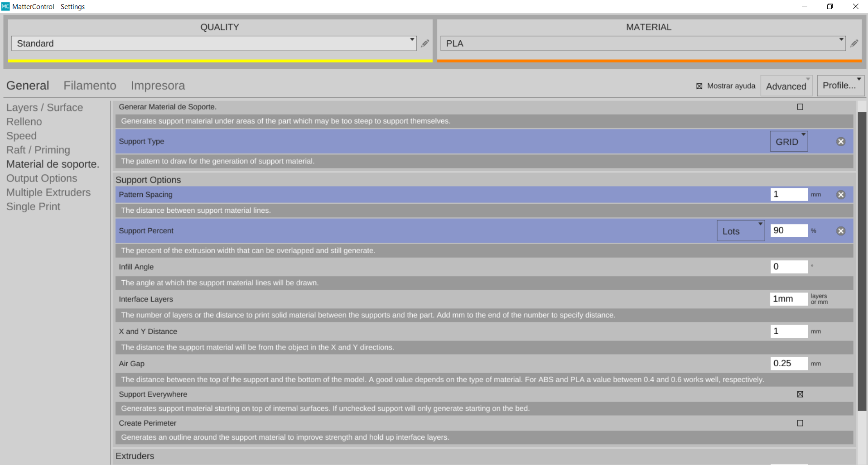Switch to the Filamento tab

tap(90, 86)
